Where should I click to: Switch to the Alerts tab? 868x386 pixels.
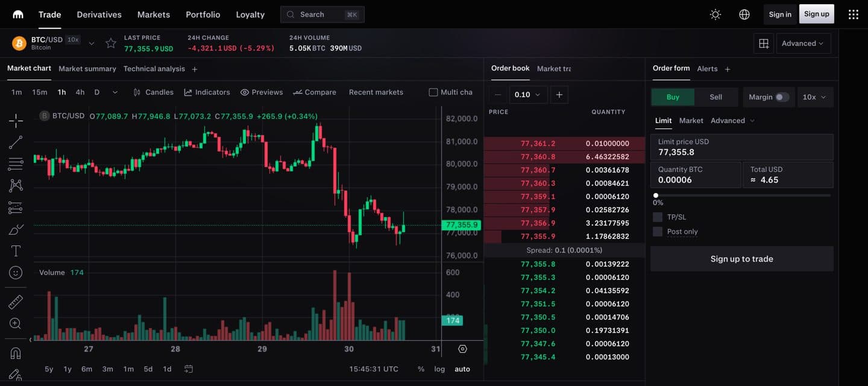pyautogui.click(x=707, y=69)
